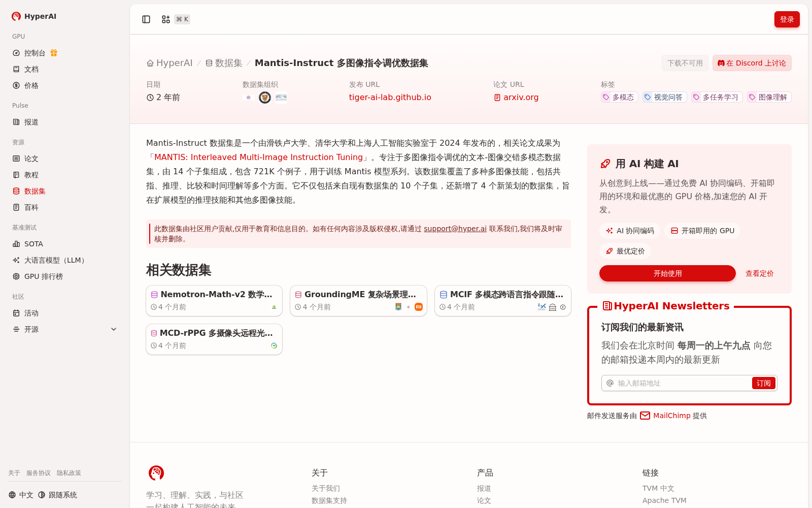Screen dimensions: 812x508
Task: Open the GroundingME dataset card
Action: (358, 301)
